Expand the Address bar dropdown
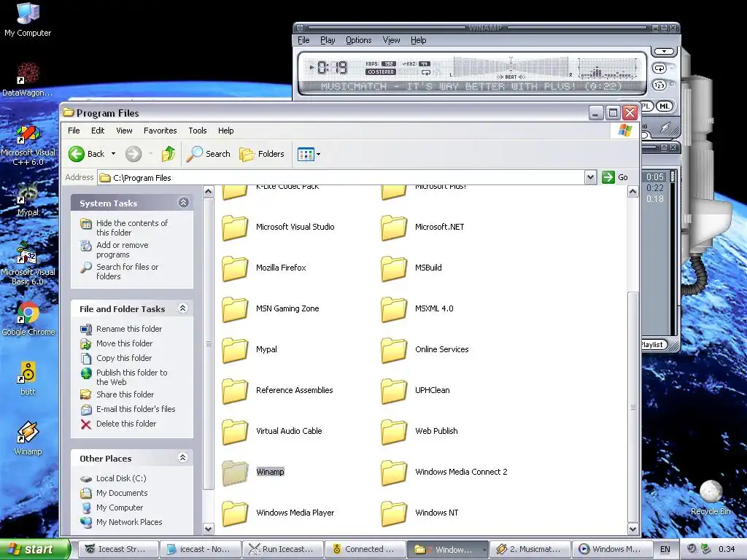 tap(590, 178)
